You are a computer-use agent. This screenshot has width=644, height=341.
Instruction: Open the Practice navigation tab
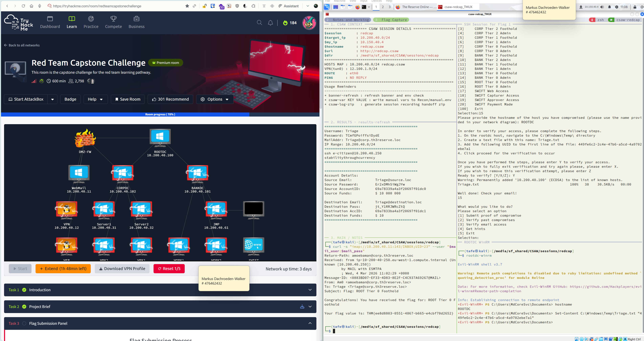click(x=91, y=22)
